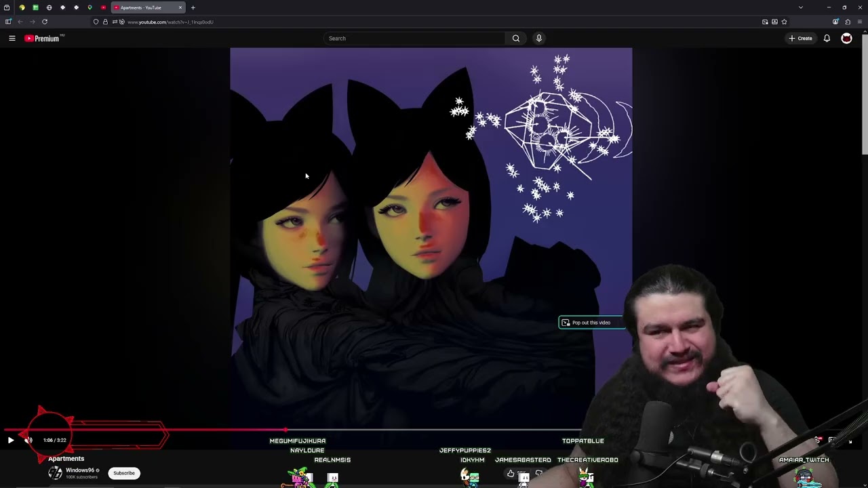Go to YouTube Premium home logo

tap(43, 39)
